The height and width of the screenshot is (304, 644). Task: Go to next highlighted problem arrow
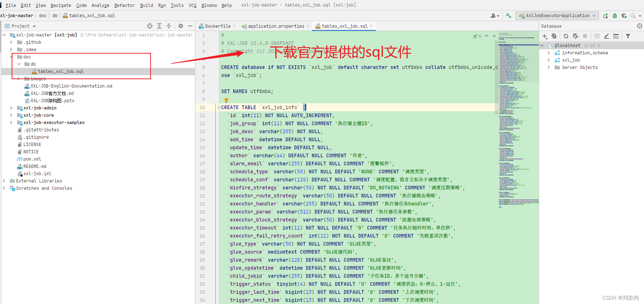tap(494, 36)
